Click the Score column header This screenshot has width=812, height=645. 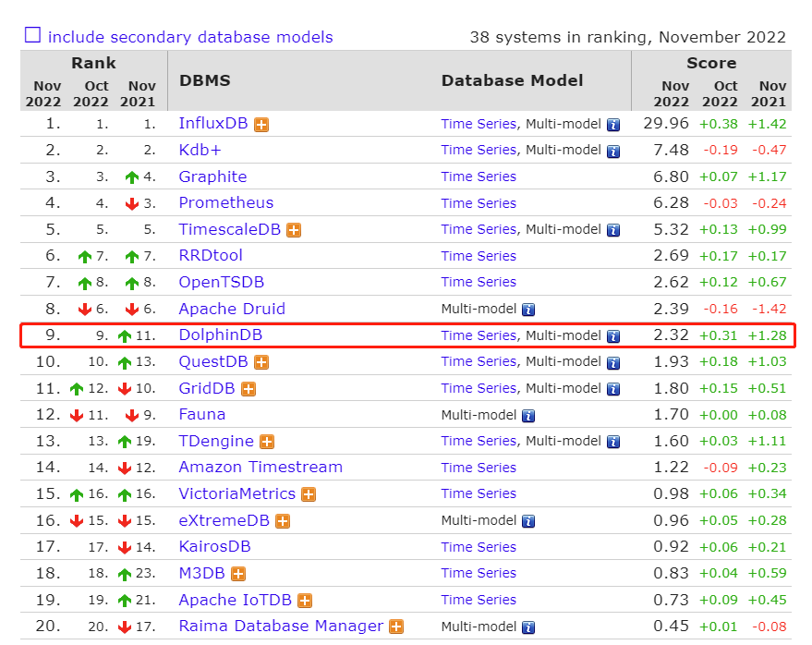(x=711, y=63)
